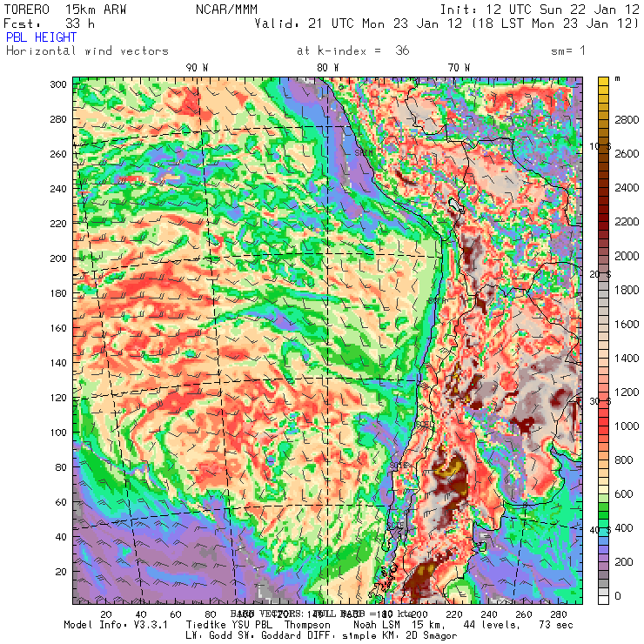Pick the dark brown colorbar segment next to 2600
This screenshot has width=644, height=644.
point(603,158)
